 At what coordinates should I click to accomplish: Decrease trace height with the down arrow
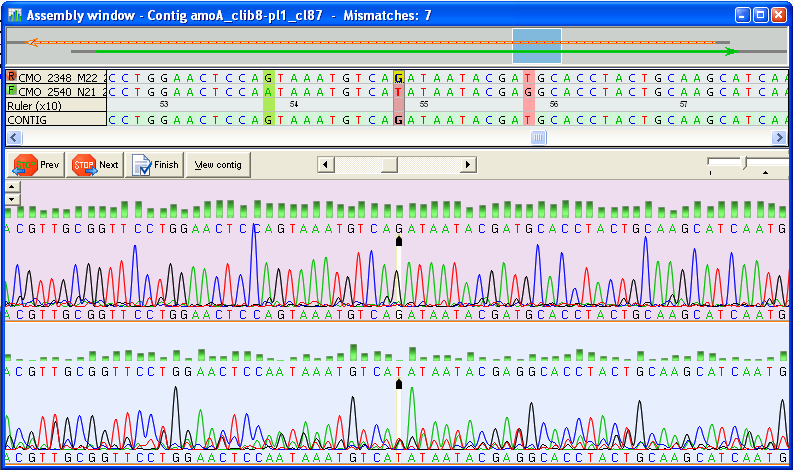(x=13, y=199)
